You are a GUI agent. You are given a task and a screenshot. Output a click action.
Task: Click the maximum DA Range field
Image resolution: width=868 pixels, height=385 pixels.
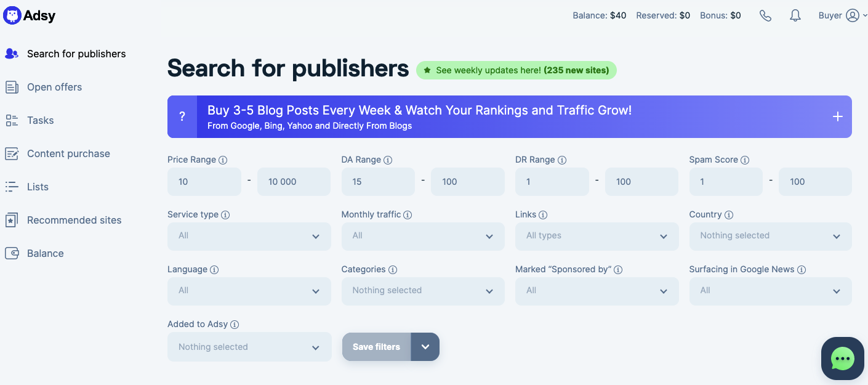pyautogui.click(x=468, y=182)
